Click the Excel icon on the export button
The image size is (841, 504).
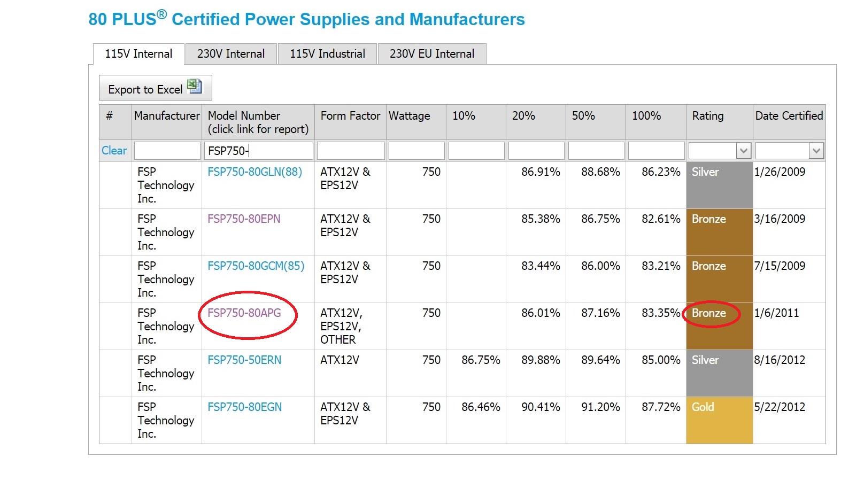pos(195,87)
